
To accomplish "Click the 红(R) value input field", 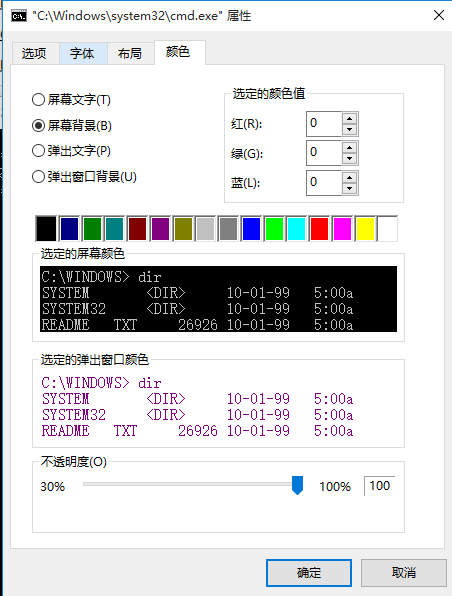I will [x=324, y=124].
